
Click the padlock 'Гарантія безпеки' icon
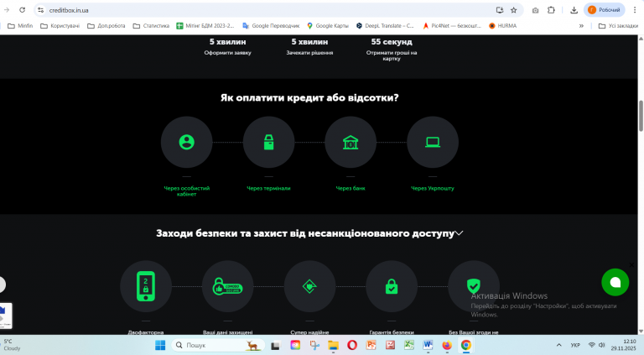(392, 286)
